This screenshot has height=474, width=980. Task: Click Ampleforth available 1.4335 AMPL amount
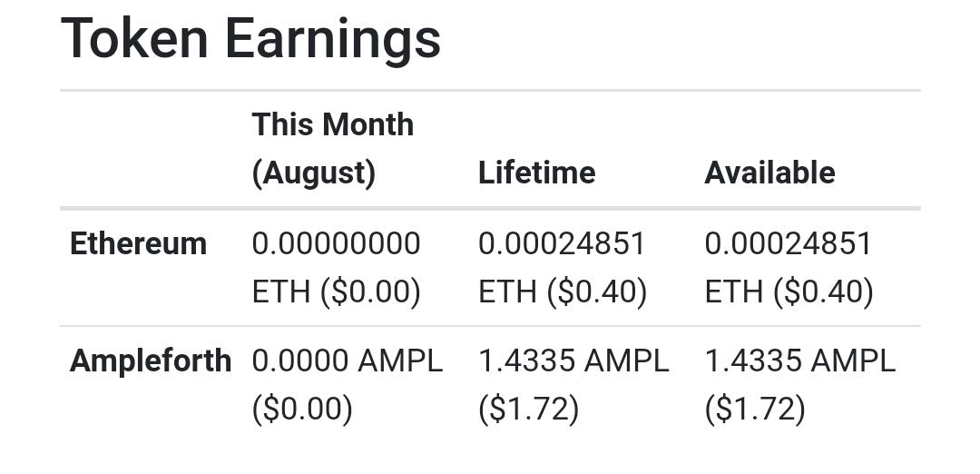(x=800, y=360)
